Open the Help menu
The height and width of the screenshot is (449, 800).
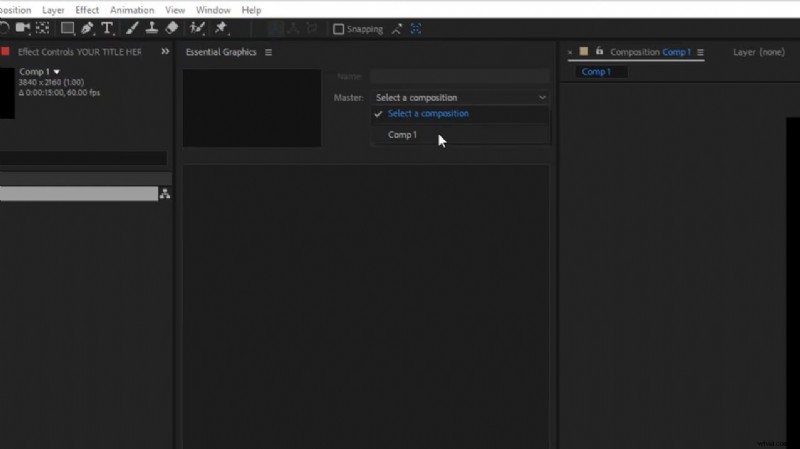252,10
